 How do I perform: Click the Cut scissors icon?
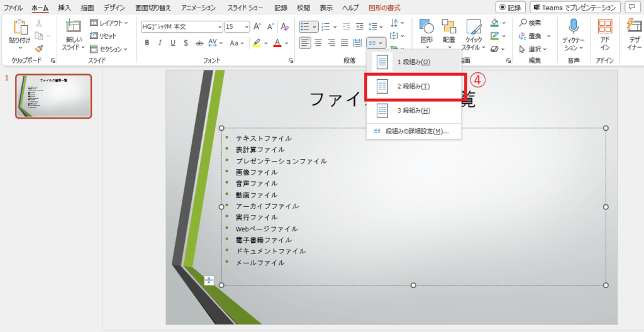38,23
